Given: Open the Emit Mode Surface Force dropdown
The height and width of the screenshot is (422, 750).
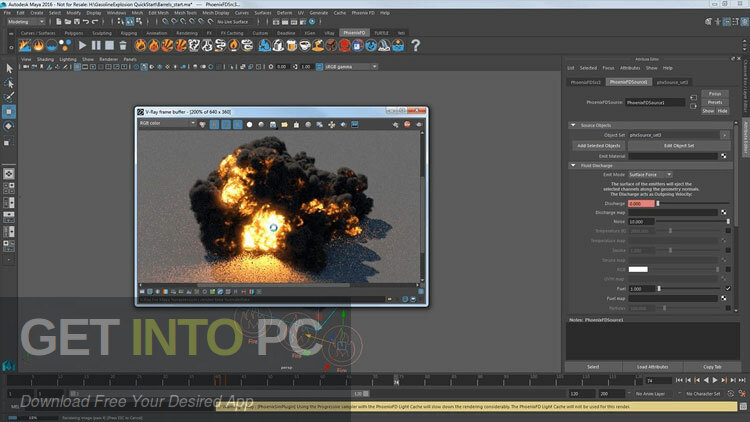Looking at the screenshot, I should 650,175.
